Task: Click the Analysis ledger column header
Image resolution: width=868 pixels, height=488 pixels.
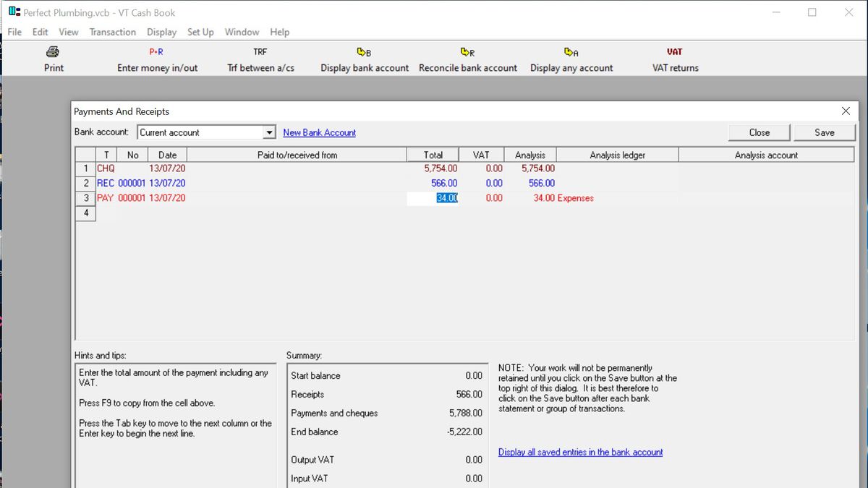Action: click(617, 155)
